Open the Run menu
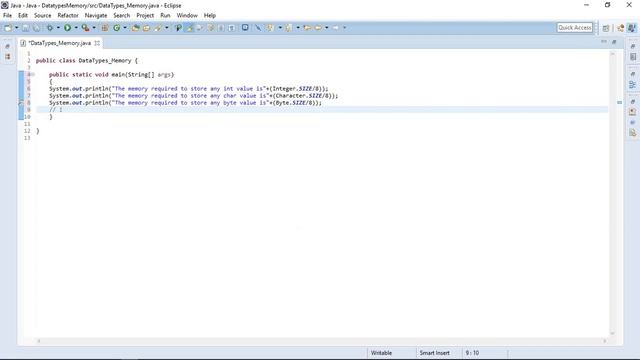 [165, 16]
